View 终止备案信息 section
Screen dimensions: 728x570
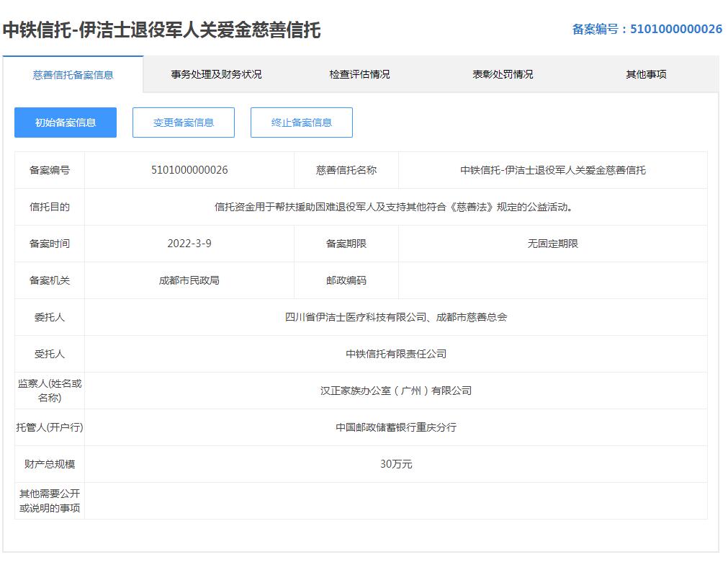point(302,123)
